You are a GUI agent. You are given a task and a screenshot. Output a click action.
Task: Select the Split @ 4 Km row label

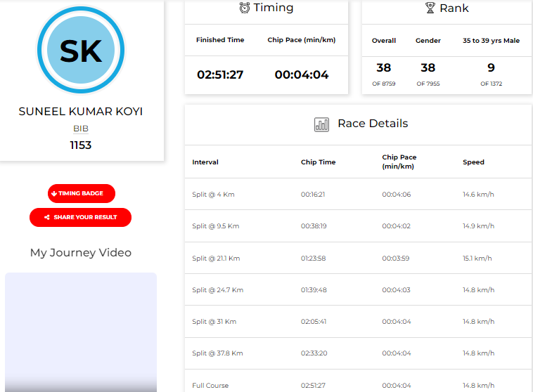(x=213, y=195)
